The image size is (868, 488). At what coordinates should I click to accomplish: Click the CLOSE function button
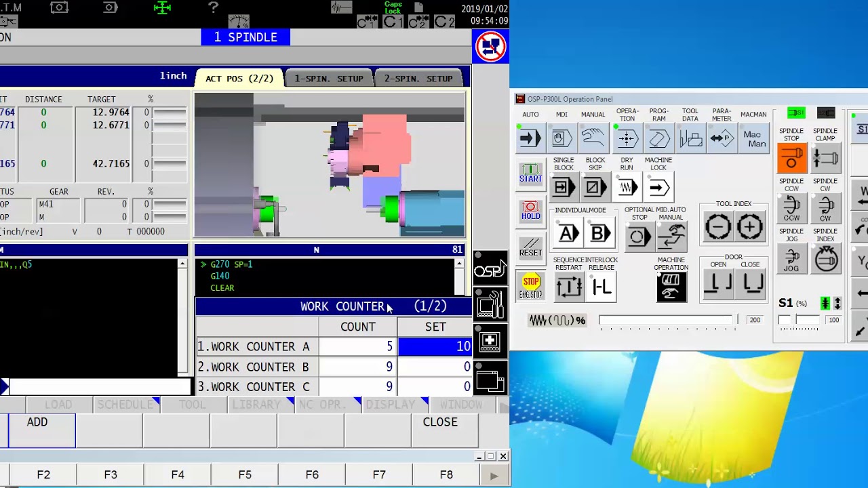[444, 430]
